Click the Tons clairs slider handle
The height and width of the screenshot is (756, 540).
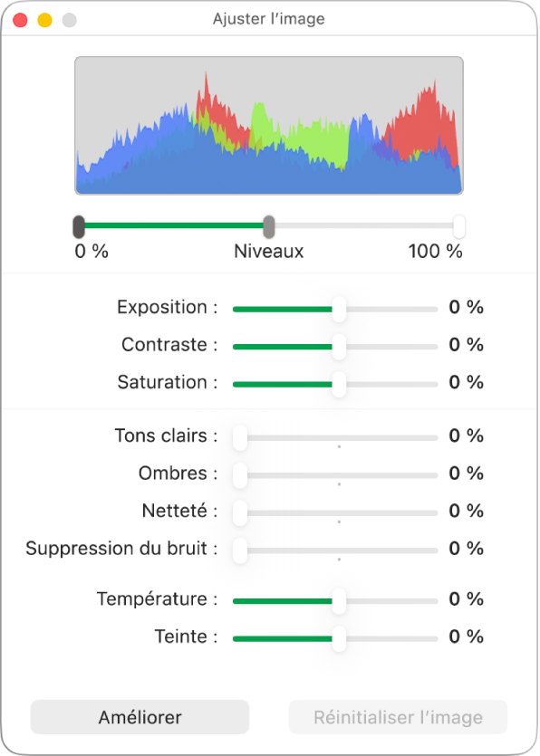point(240,438)
